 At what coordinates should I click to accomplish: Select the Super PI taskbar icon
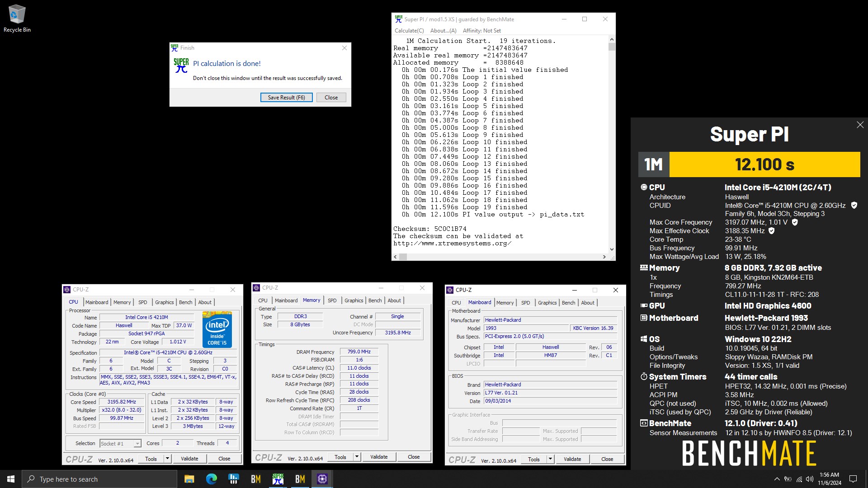coord(278,479)
